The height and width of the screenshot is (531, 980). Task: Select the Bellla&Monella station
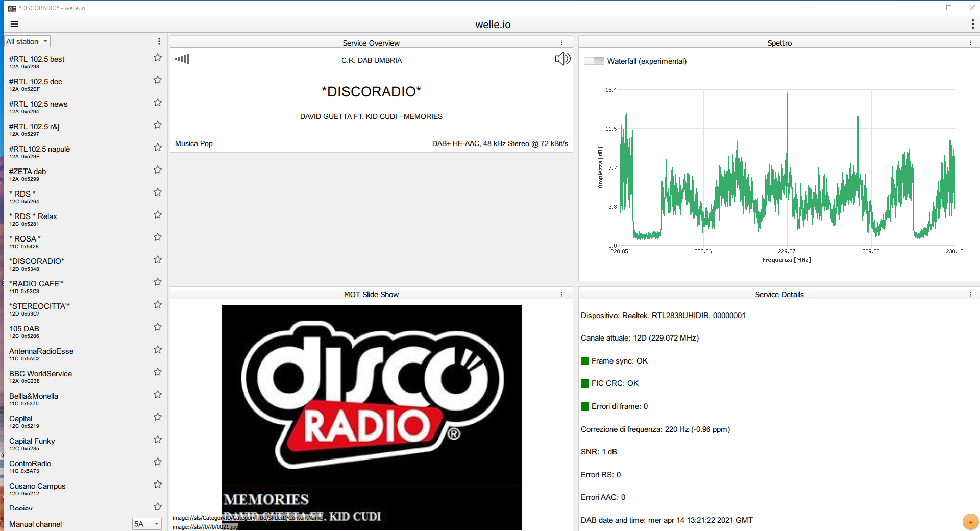click(77, 399)
